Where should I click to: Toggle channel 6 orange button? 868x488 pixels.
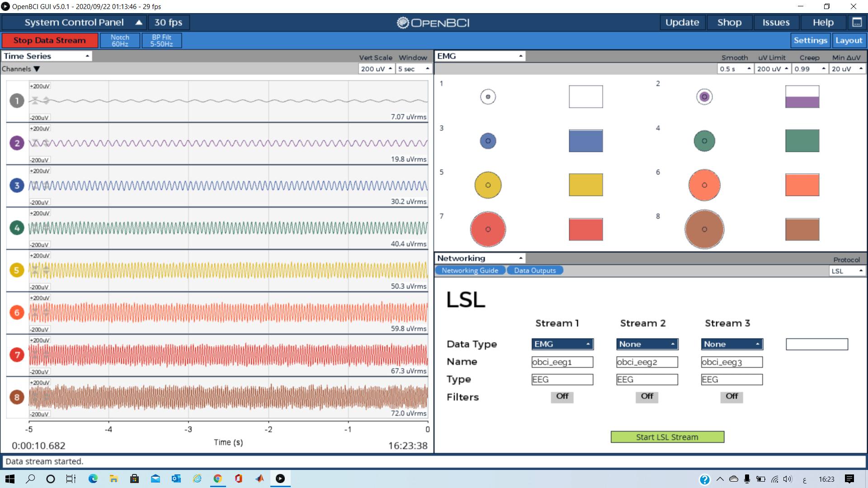pyautogui.click(x=17, y=312)
